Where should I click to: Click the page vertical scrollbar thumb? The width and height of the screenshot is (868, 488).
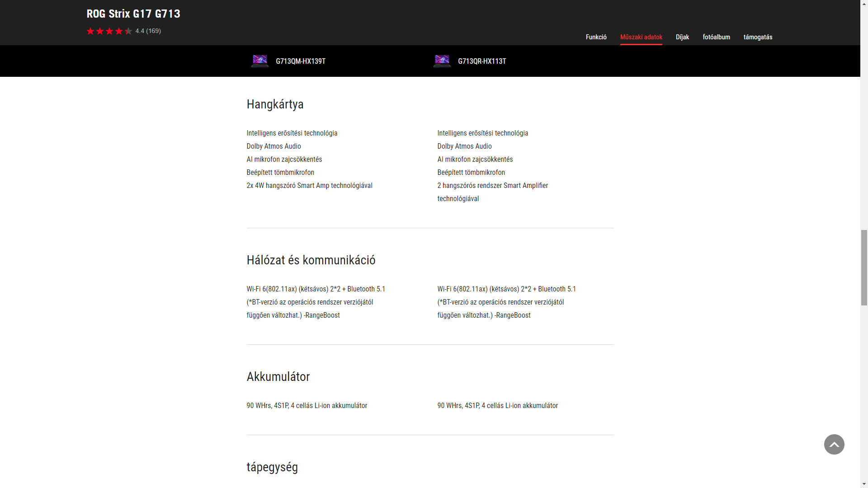point(864,268)
